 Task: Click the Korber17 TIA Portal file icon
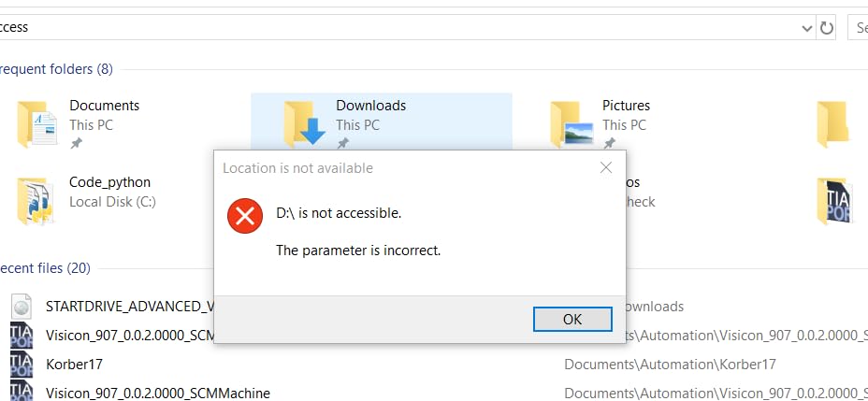tap(22, 365)
